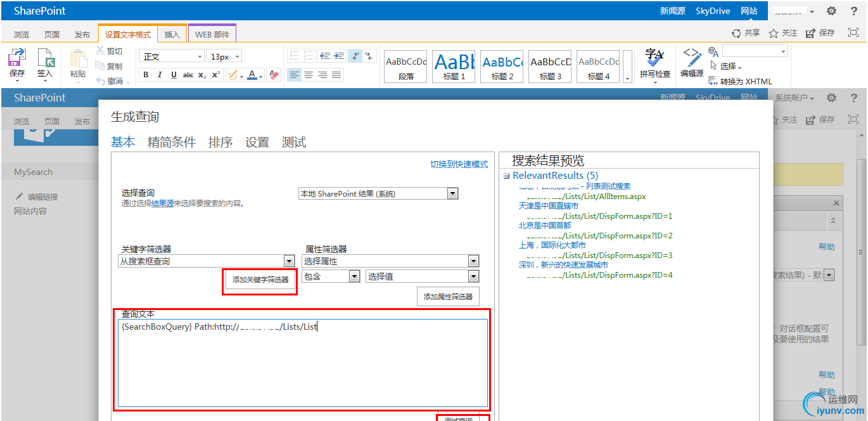Open the 精简条件 dialog tab
The width and height of the screenshot is (868, 421).
coord(172,142)
